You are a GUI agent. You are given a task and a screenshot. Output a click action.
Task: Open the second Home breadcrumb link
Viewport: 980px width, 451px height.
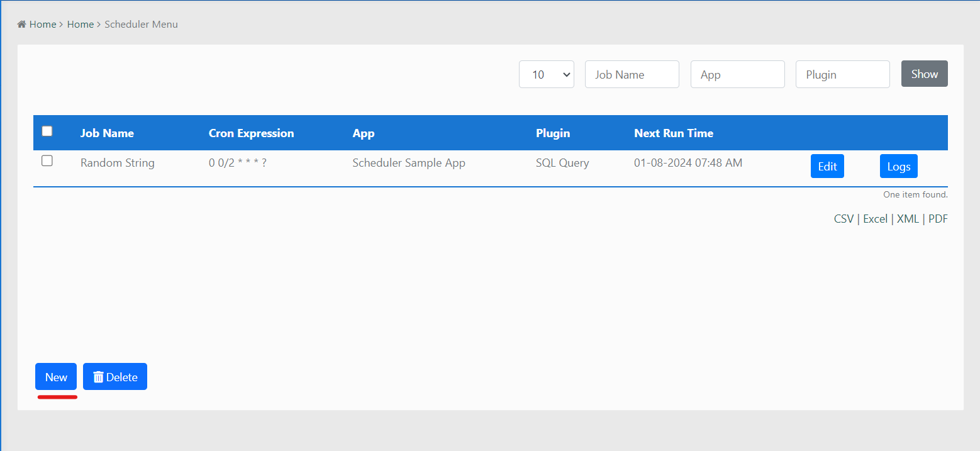[81, 25]
